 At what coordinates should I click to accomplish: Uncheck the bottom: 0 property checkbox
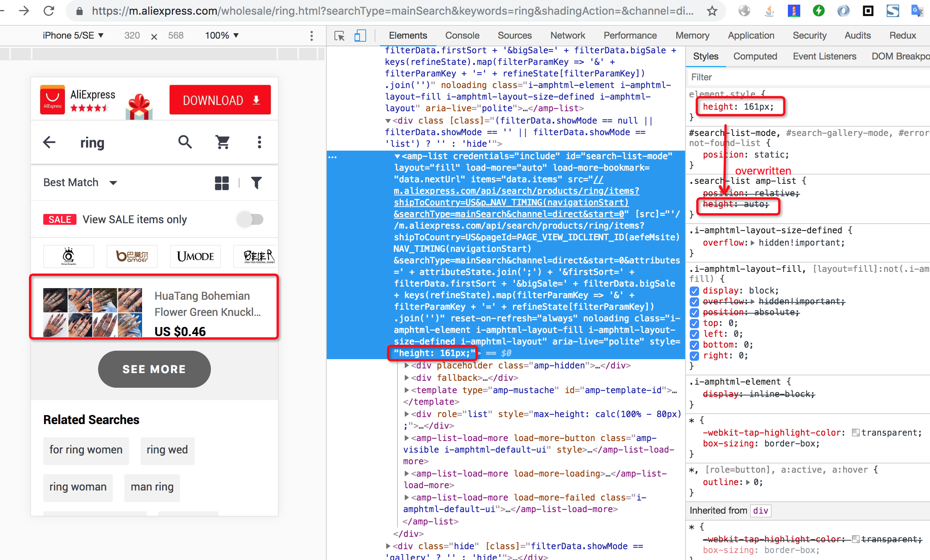coord(694,345)
